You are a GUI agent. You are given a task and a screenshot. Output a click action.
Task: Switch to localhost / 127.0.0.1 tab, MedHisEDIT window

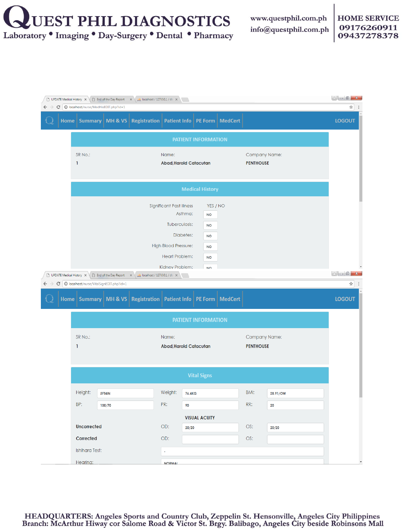pos(157,100)
